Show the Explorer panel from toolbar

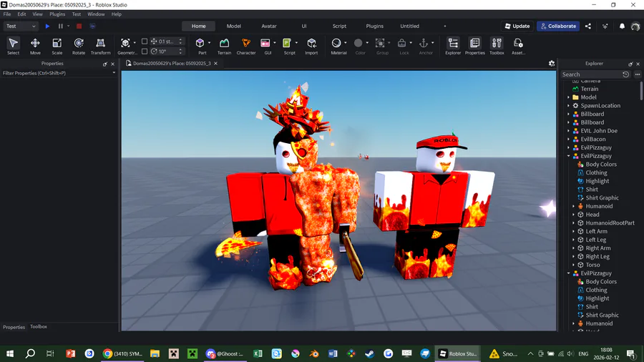tap(453, 46)
